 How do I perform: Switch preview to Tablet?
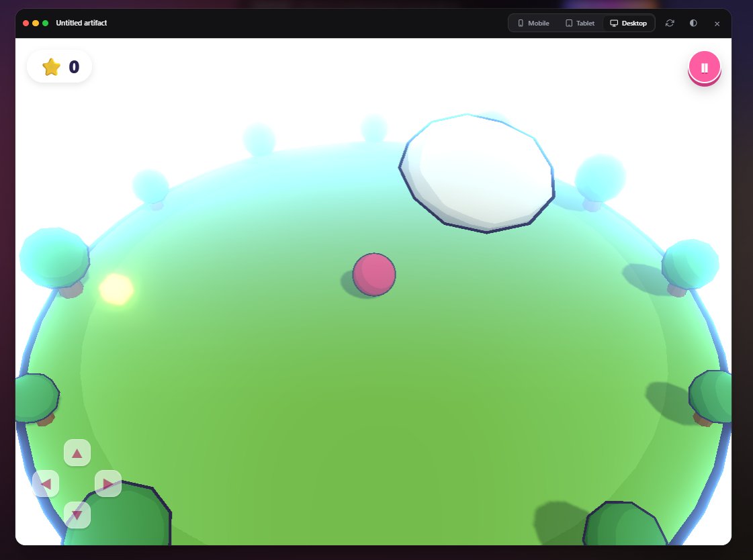(580, 23)
